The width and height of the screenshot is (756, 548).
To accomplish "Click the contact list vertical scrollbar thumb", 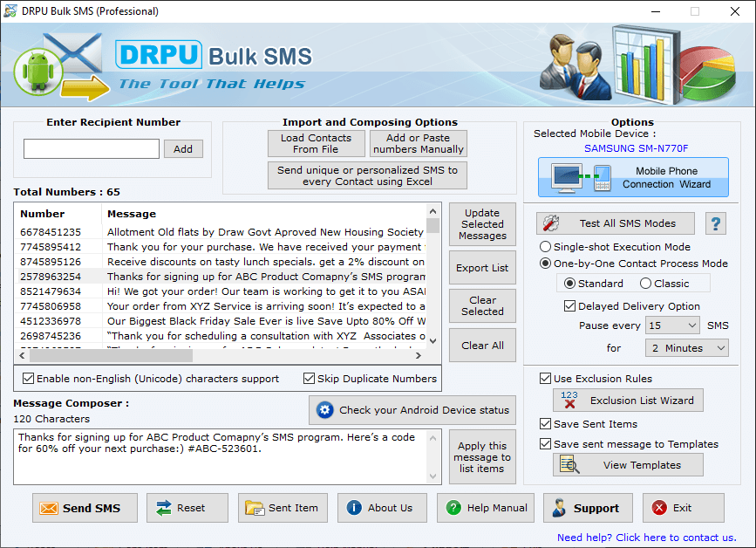I will coord(433,225).
